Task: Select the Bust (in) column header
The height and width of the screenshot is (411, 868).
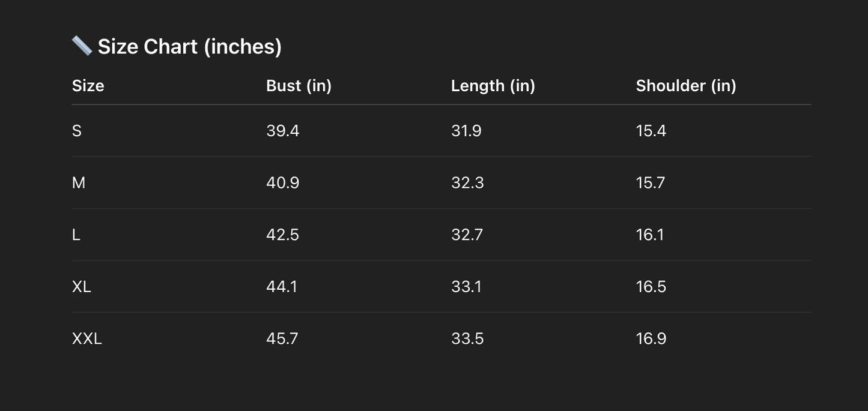Action: pyautogui.click(x=299, y=86)
